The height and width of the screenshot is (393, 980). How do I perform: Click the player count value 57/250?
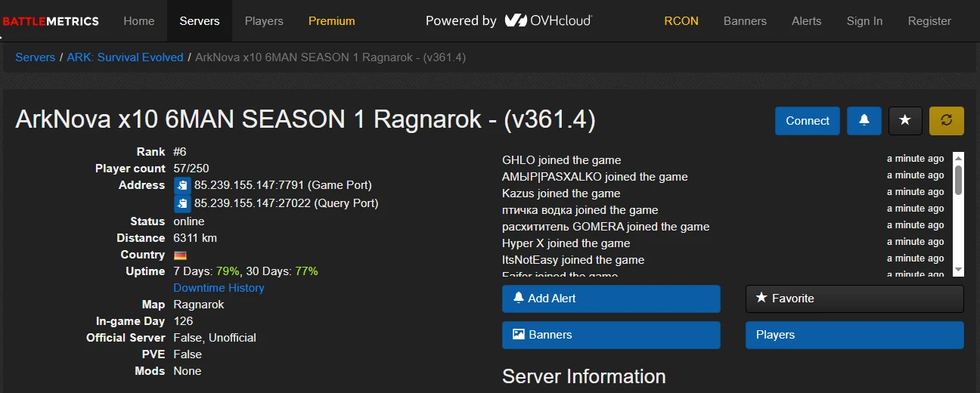pos(191,169)
